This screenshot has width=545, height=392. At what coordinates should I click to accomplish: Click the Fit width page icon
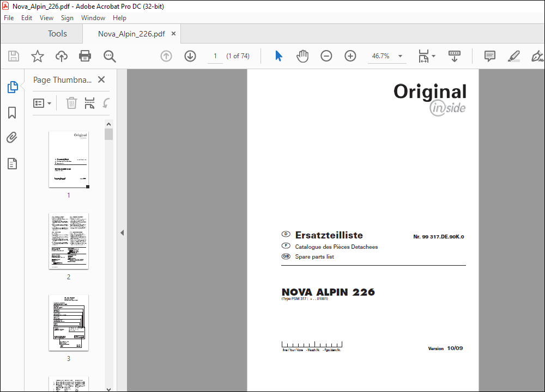423,56
